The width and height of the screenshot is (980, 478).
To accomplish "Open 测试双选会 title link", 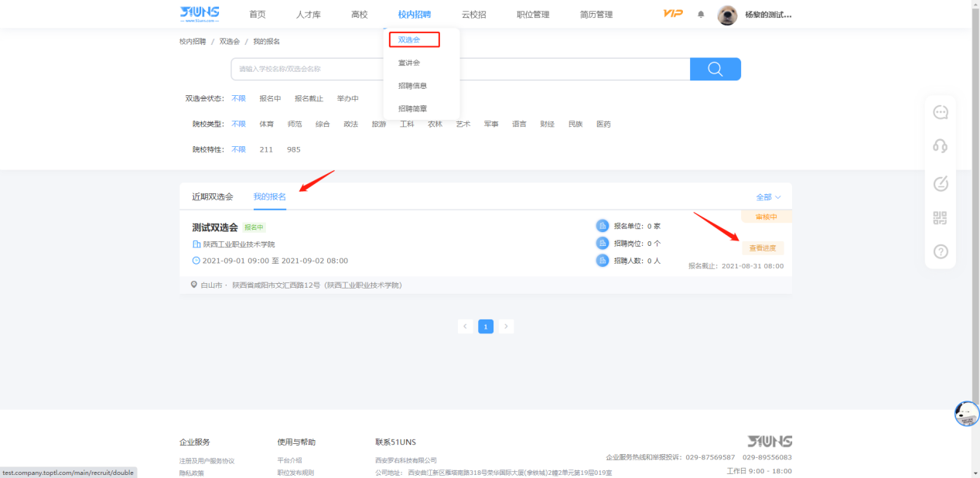I will (215, 227).
